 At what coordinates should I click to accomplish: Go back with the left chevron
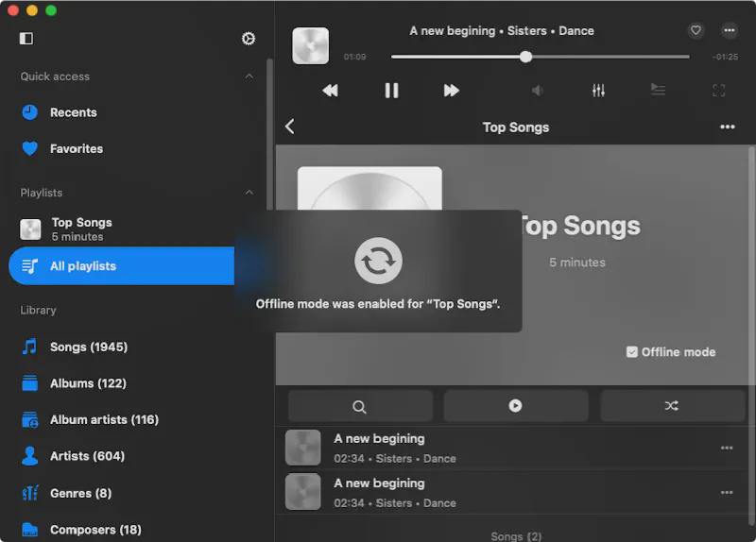pos(290,127)
